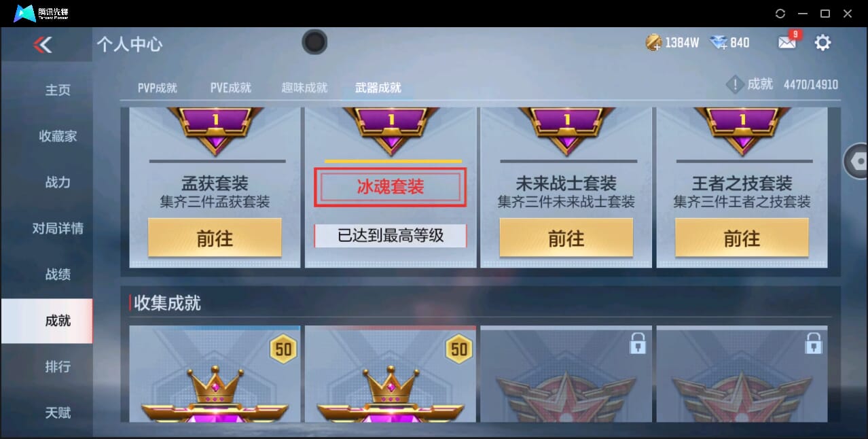
Task: Open 对局详情 in the sidebar
Action: pos(58,228)
